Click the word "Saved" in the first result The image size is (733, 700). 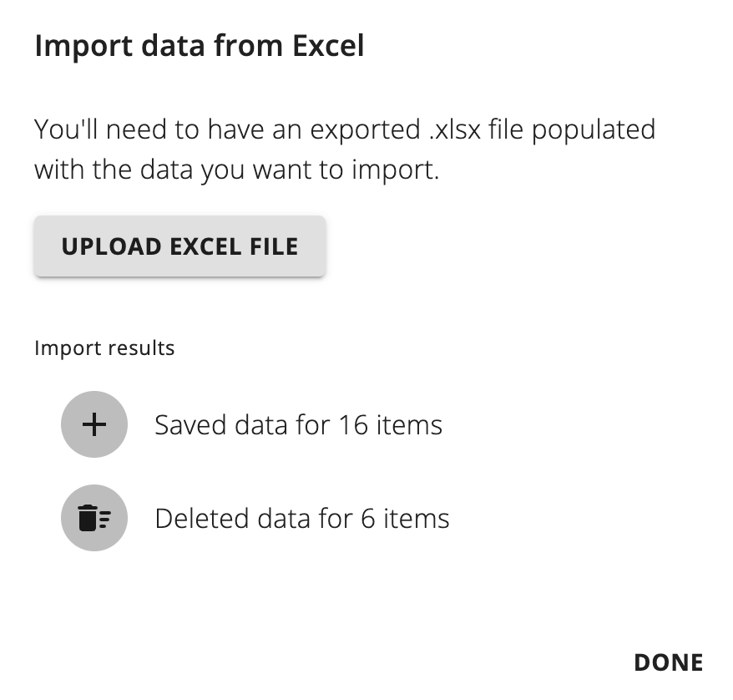190,425
